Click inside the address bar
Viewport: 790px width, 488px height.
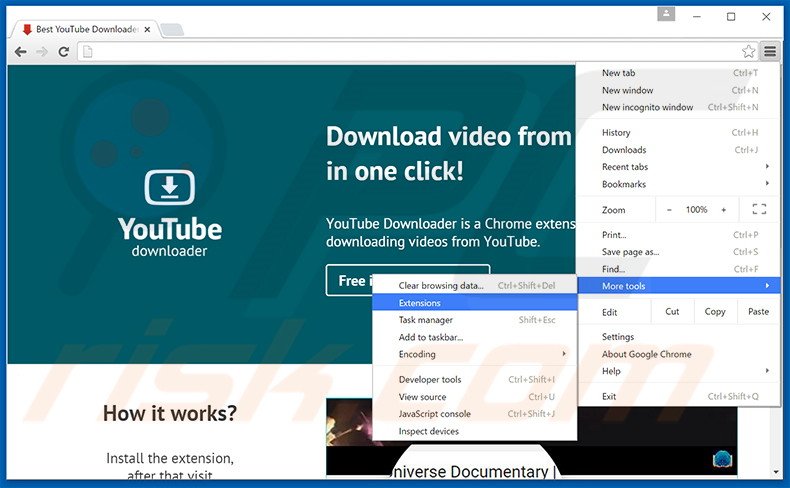(x=416, y=51)
